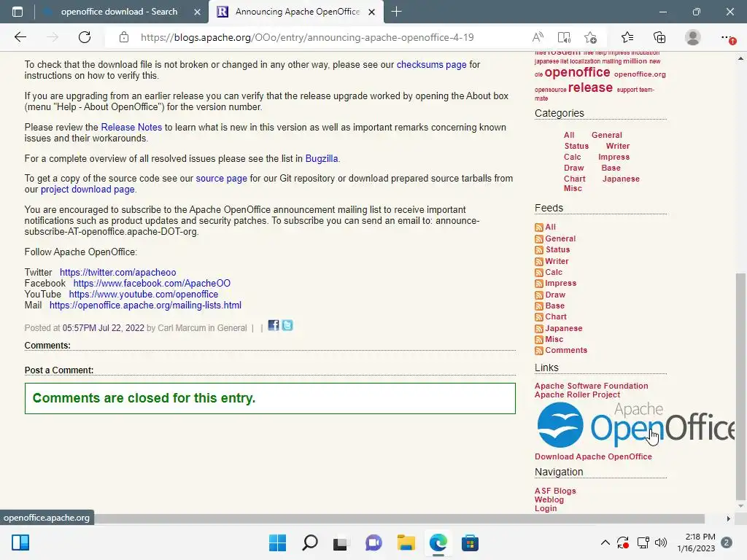Viewport: 747px width, 560px height.
Task: Click the openoffice tag in tag cloud
Action: point(577,72)
